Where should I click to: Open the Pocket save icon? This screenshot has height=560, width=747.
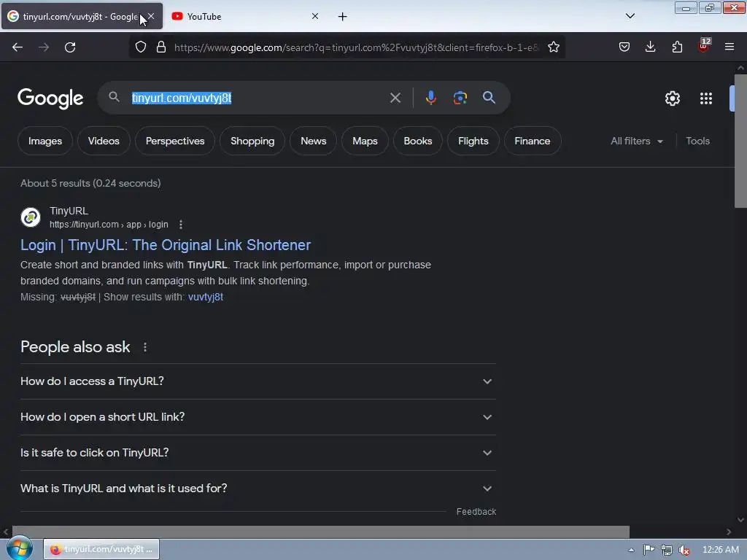[x=624, y=47]
